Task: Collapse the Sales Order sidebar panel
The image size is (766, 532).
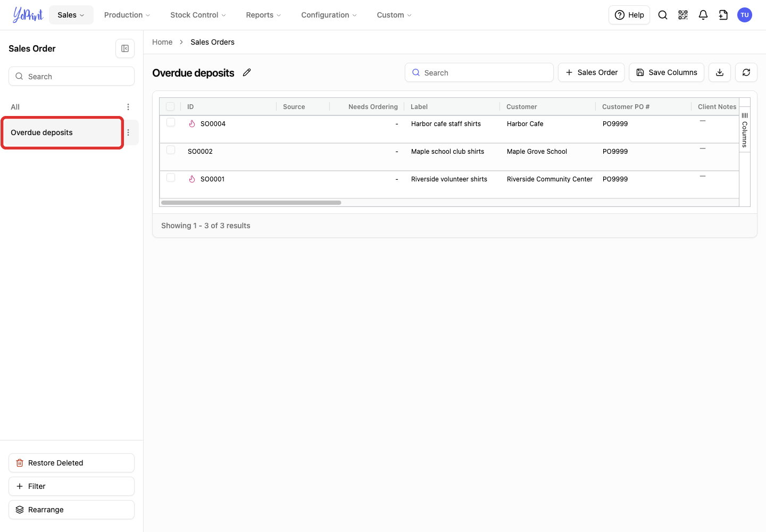Action: click(x=125, y=48)
